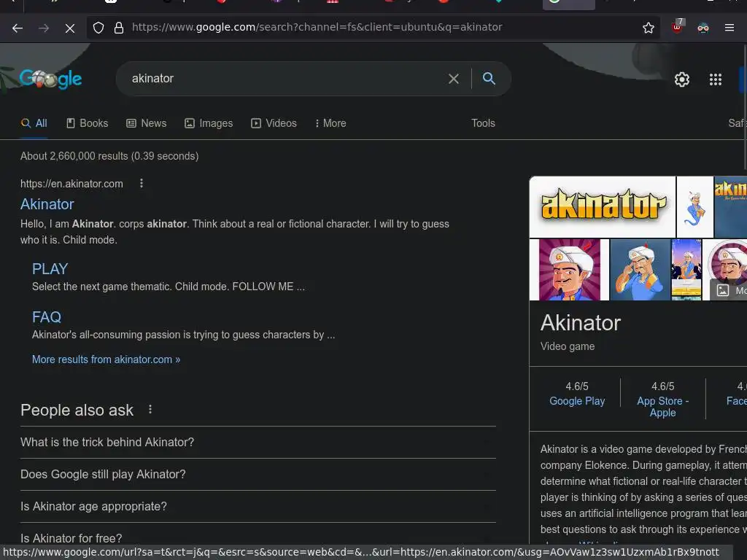Open the Google Play rating link
This screenshot has height=560, width=747.
[577, 401]
